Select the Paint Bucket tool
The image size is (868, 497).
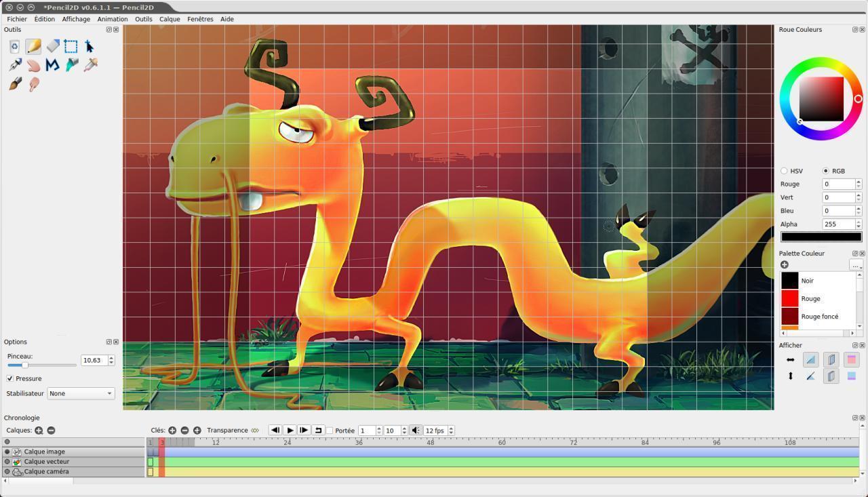pyautogui.click(x=71, y=65)
